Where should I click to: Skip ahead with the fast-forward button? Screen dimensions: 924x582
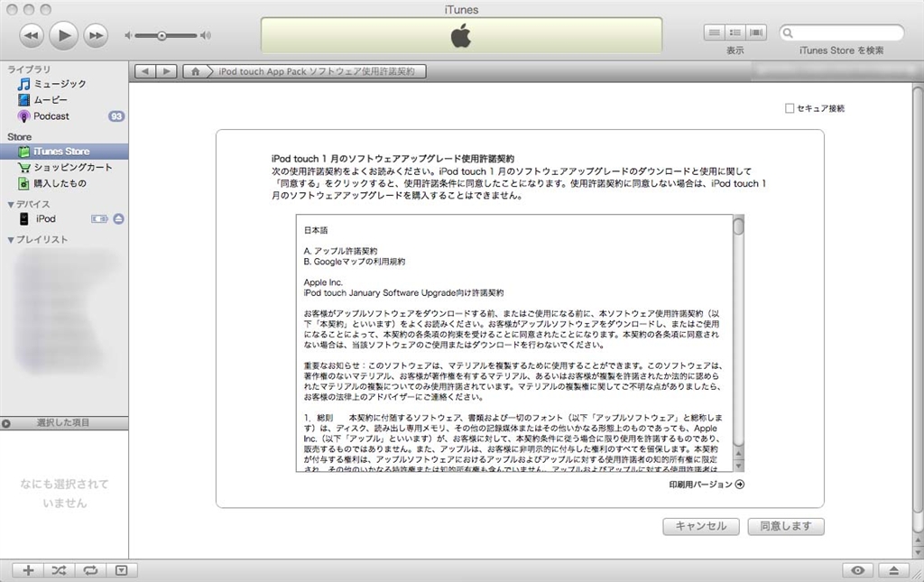[96, 35]
